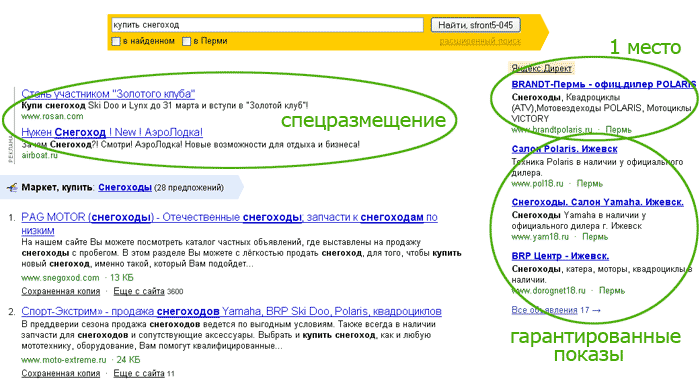Open the 'Снегоходы. Салон Yamaha. Ижевск.' ad
The width and height of the screenshot is (700, 385).
pos(597,202)
